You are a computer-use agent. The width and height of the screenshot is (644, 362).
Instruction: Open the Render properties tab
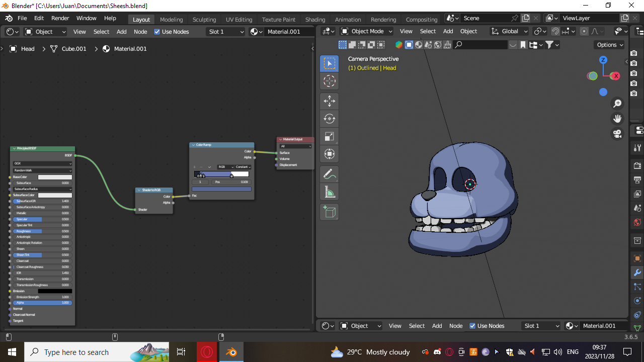(x=637, y=166)
